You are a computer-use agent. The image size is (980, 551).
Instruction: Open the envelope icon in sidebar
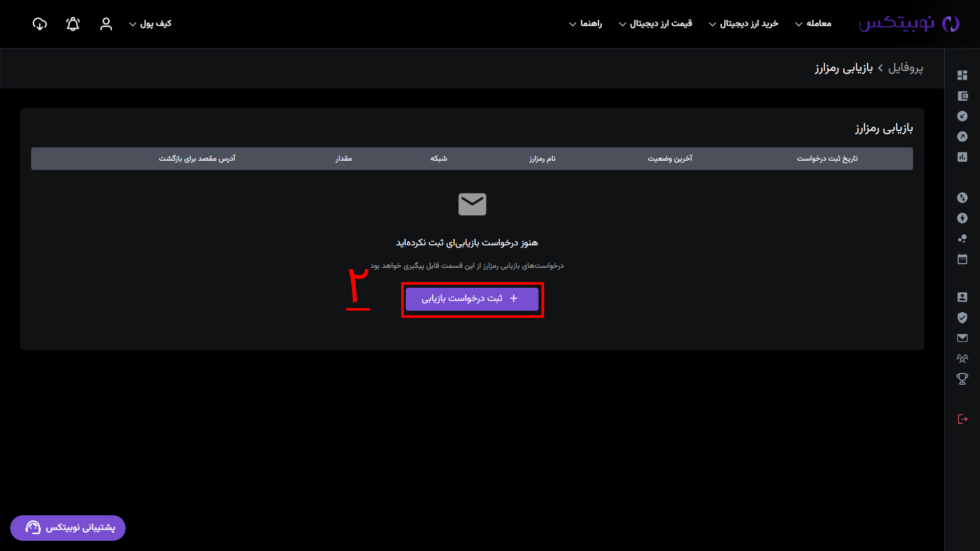pyautogui.click(x=962, y=338)
